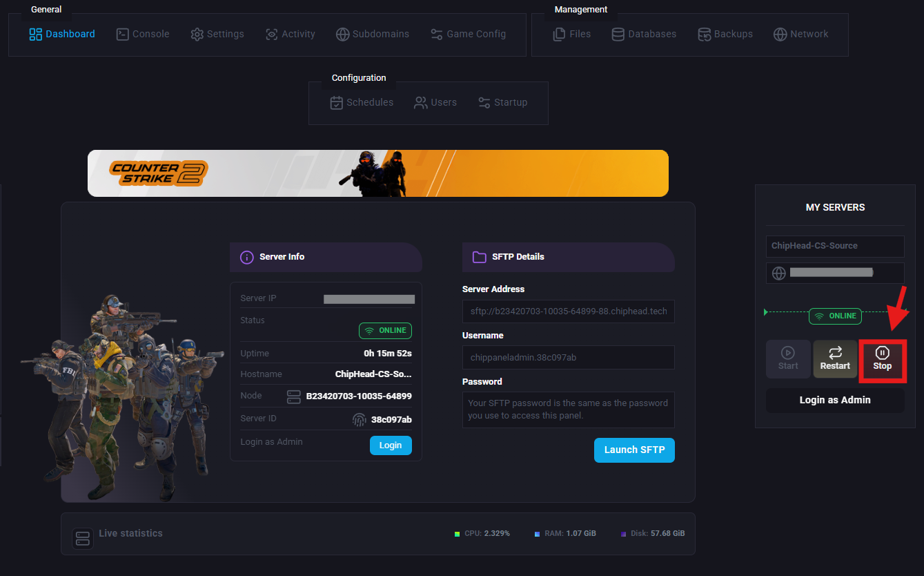Image resolution: width=924 pixels, height=576 pixels.
Task: Open the Settings tab
Action: [217, 34]
